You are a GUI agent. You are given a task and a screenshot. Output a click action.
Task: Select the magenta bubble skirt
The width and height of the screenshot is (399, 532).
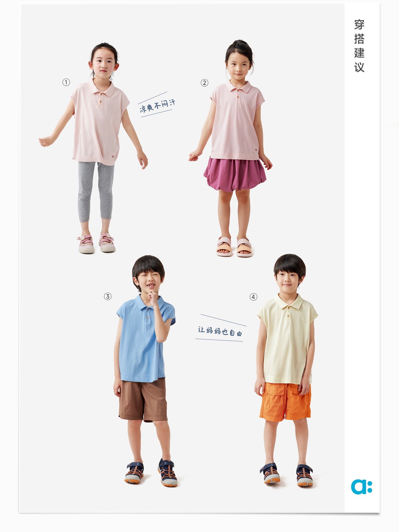click(x=235, y=174)
